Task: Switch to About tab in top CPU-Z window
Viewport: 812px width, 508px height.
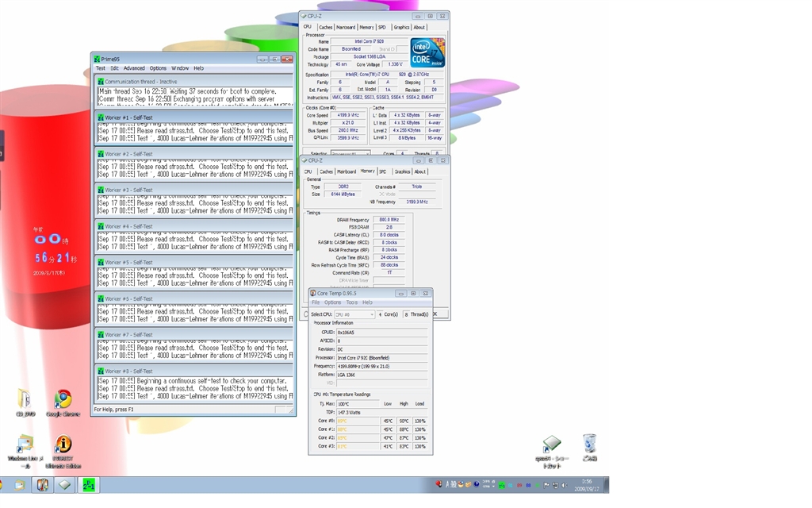Action: (419, 28)
